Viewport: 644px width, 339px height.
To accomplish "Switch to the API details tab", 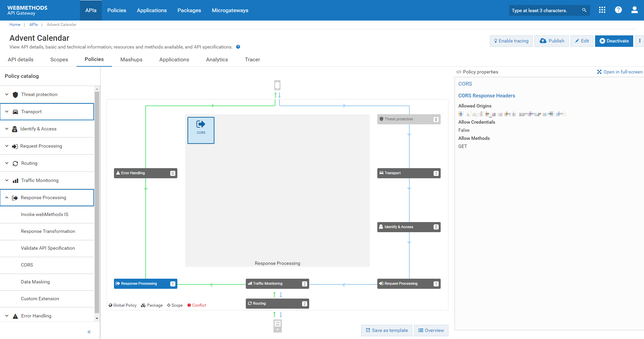I will click(x=21, y=60).
